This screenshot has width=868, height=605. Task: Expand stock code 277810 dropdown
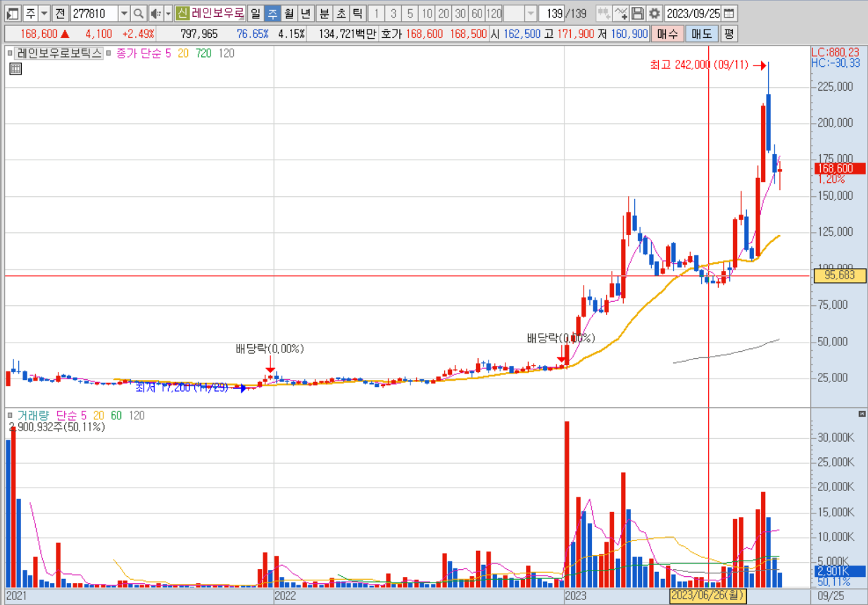(124, 13)
